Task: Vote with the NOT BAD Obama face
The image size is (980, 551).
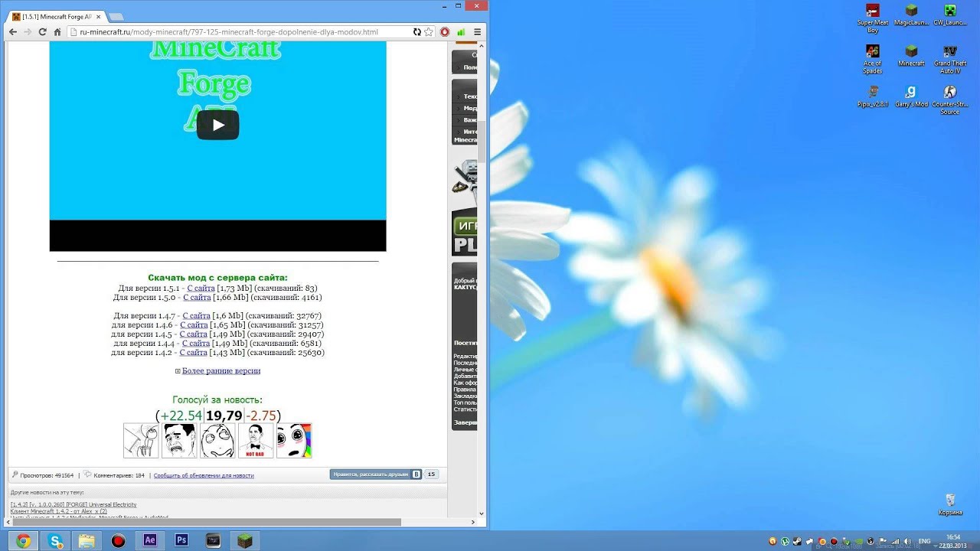Action: (256, 440)
